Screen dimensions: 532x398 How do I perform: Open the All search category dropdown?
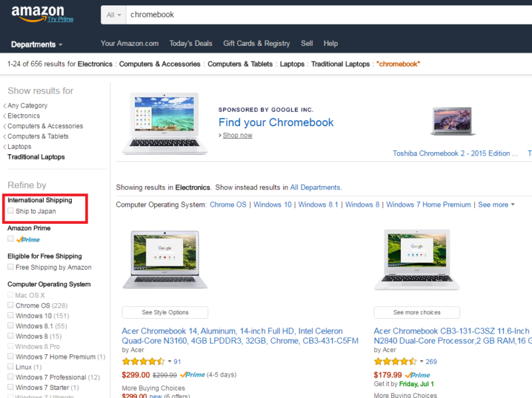[x=114, y=15]
